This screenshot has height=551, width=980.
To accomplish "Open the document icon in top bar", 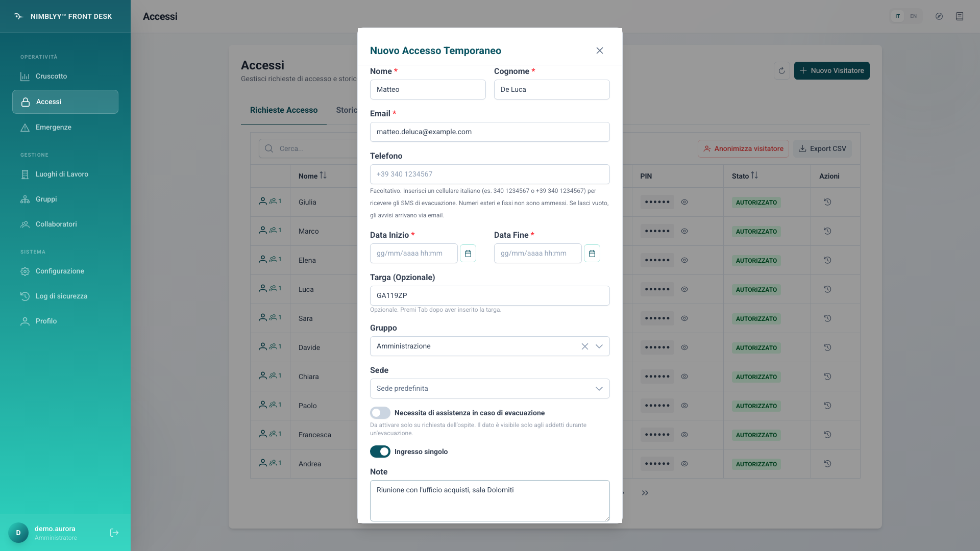I will (x=959, y=16).
